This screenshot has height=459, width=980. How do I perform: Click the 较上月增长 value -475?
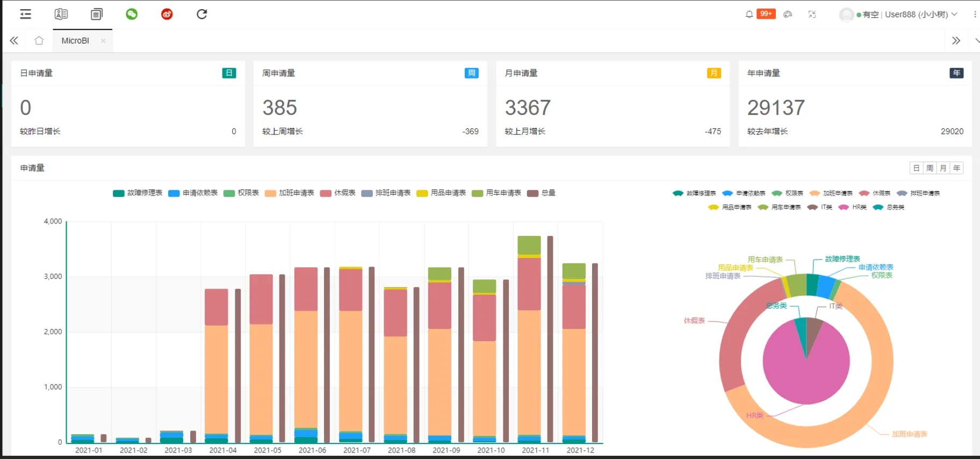click(x=713, y=132)
